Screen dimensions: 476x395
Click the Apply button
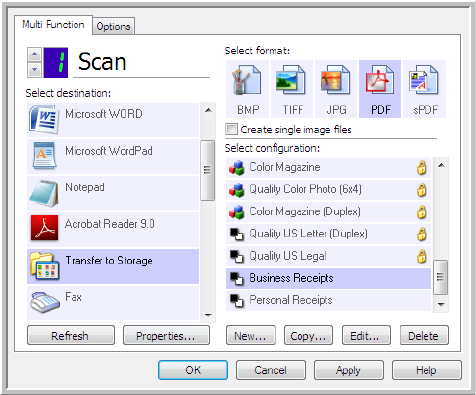[349, 370]
